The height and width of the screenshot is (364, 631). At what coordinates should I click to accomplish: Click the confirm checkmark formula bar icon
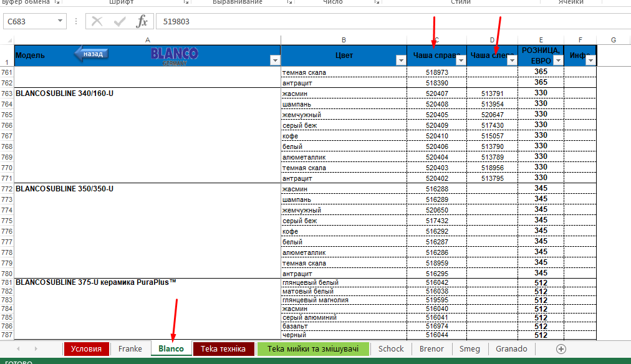coord(120,21)
